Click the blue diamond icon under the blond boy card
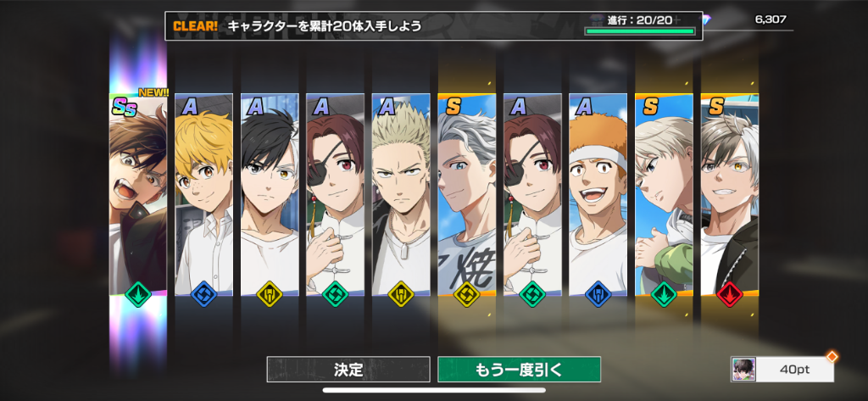 point(203,295)
